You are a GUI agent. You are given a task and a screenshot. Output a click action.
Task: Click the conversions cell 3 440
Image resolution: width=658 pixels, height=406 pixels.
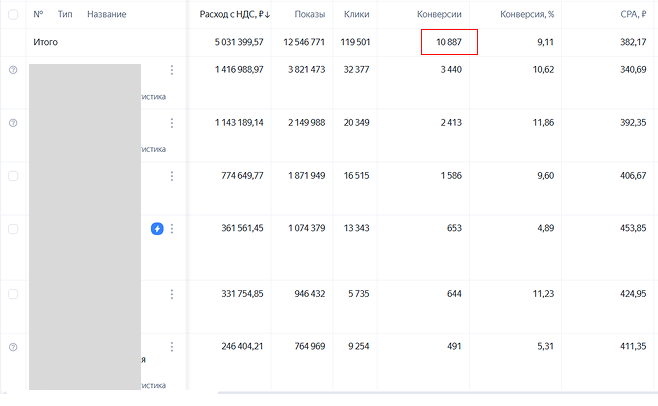(451, 70)
